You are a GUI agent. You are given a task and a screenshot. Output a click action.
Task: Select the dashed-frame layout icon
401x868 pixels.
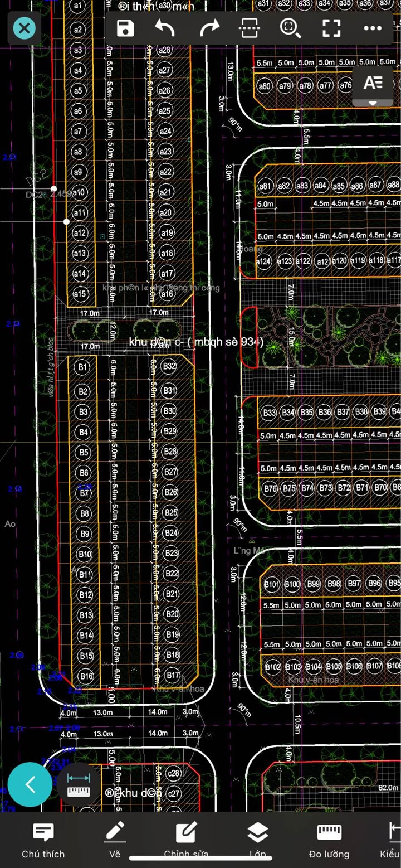(249, 28)
